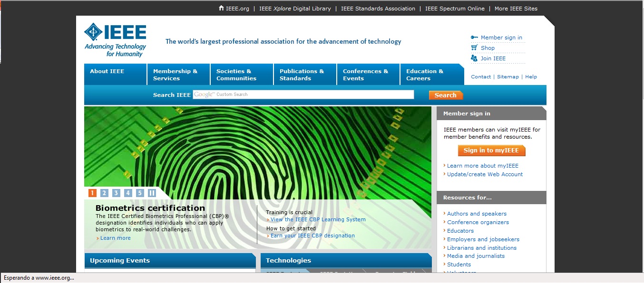Open the Students link
The image size is (644, 283).
[459, 264]
